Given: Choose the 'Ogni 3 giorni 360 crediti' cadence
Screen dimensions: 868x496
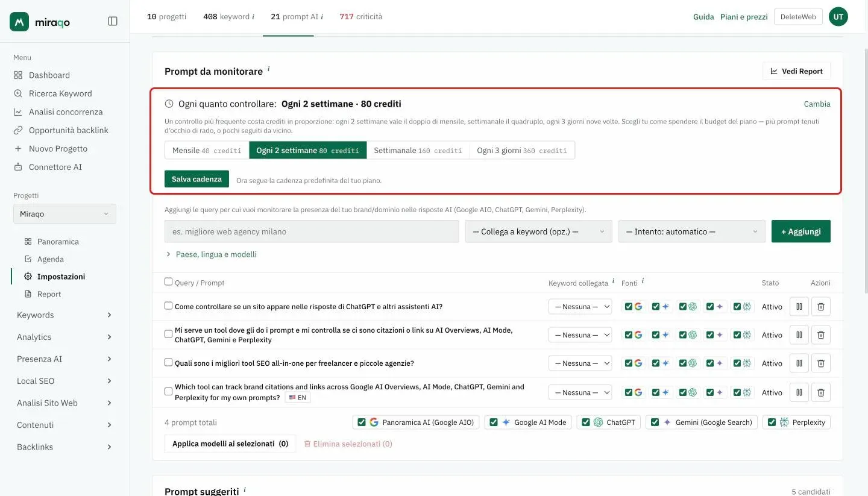Looking at the screenshot, I should click(x=522, y=150).
